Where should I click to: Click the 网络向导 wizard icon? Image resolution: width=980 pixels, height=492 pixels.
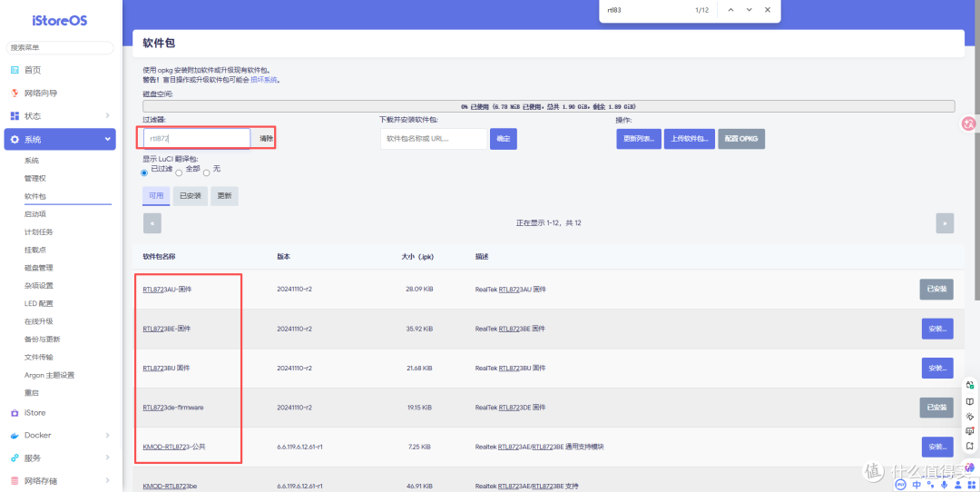(x=15, y=93)
